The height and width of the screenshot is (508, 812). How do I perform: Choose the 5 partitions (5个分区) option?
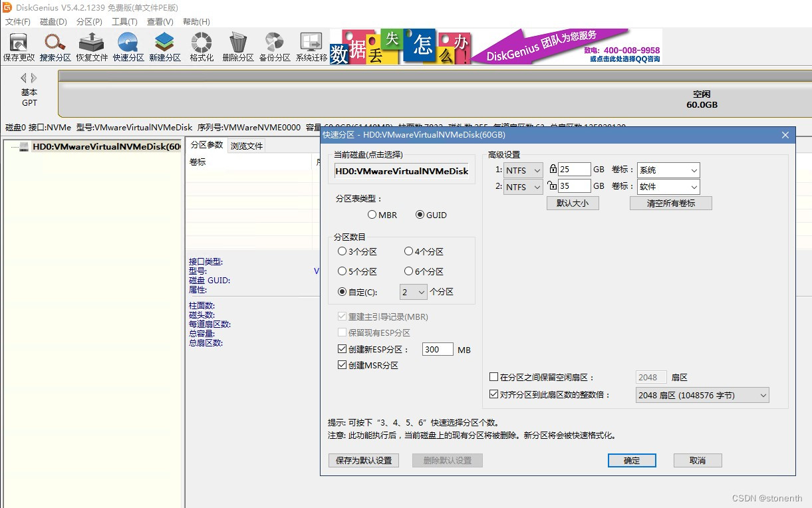click(357, 271)
